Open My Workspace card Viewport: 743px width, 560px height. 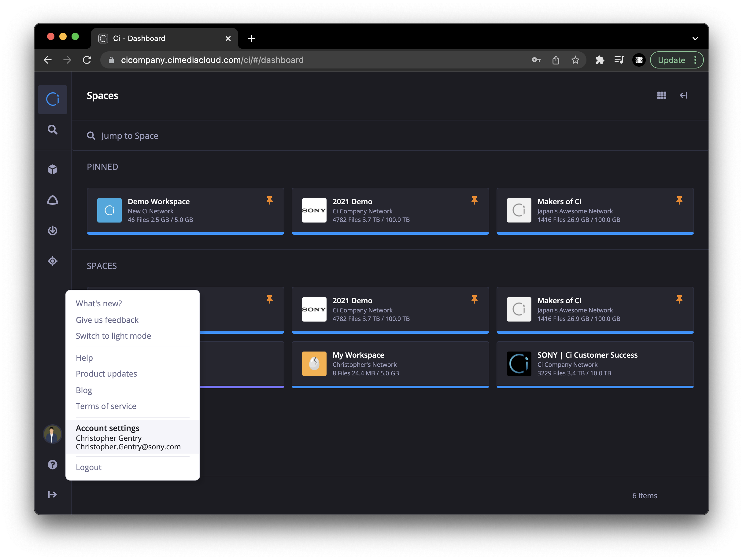[x=390, y=364]
